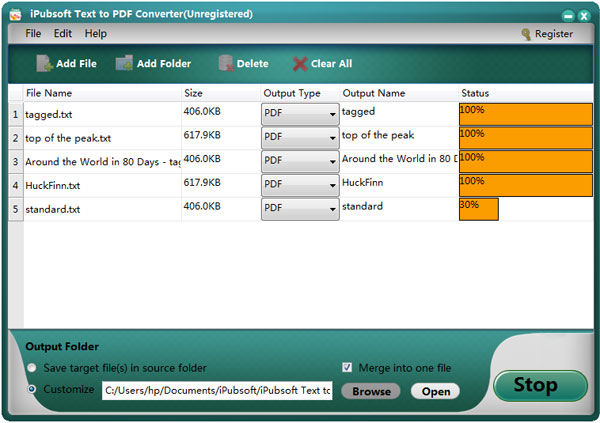Uncheck Merge into one file

pyautogui.click(x=348, y=367)
